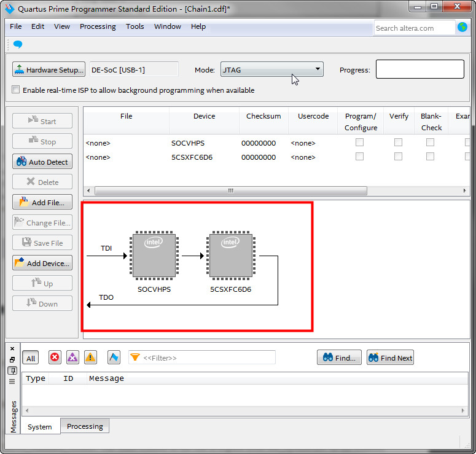This screenshot has height=454, width=476.
Task: Click the Down button to move device
Action: point(42,303)
